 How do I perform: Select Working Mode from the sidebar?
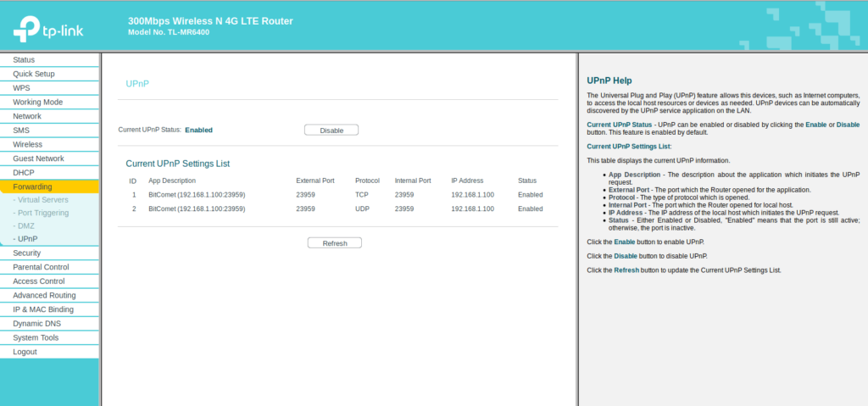point(37,102)
